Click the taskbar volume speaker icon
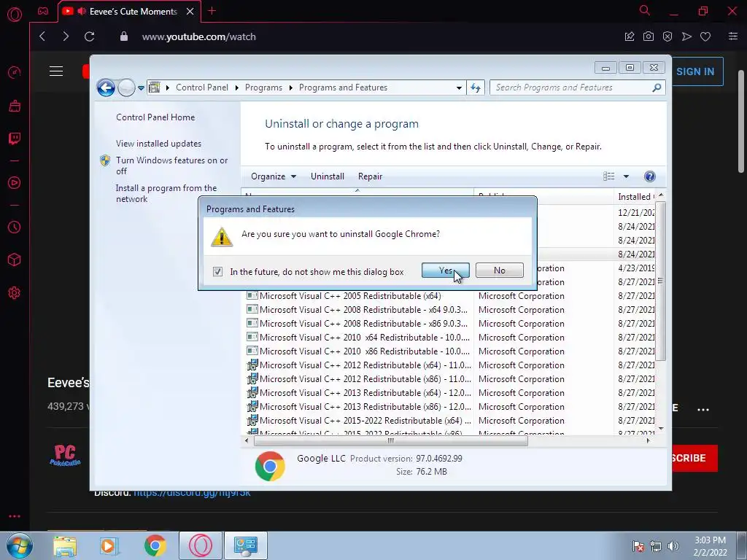The image size is (747, 560). pos(673,546)
